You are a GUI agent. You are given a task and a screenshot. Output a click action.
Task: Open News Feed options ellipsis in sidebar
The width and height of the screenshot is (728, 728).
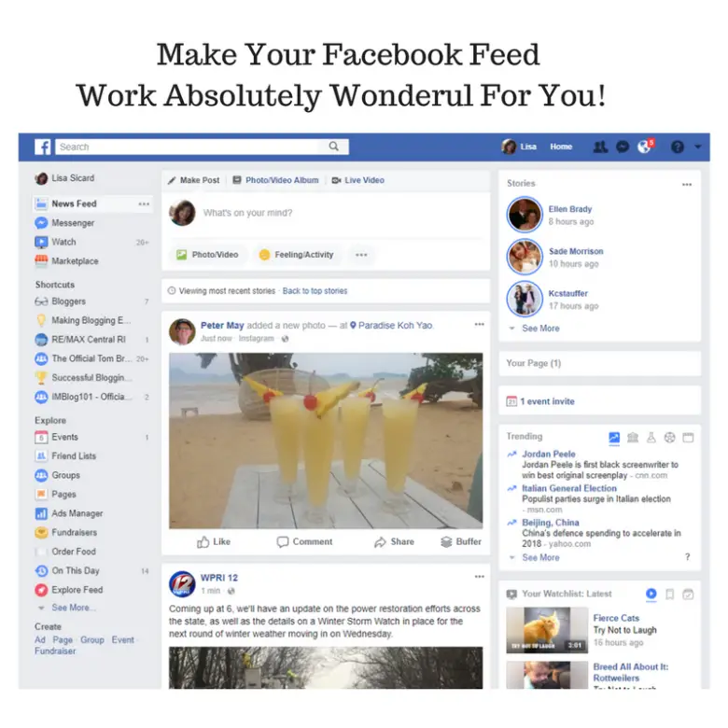[144, 203]
